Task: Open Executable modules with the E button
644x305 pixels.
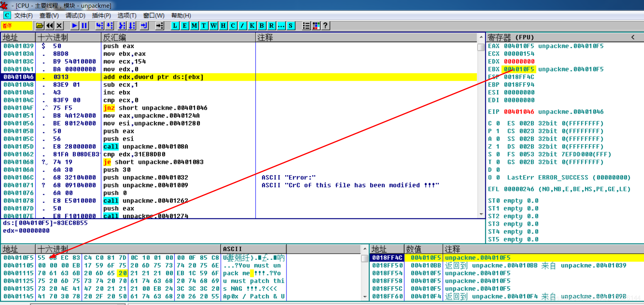Action: pos(185,26)
